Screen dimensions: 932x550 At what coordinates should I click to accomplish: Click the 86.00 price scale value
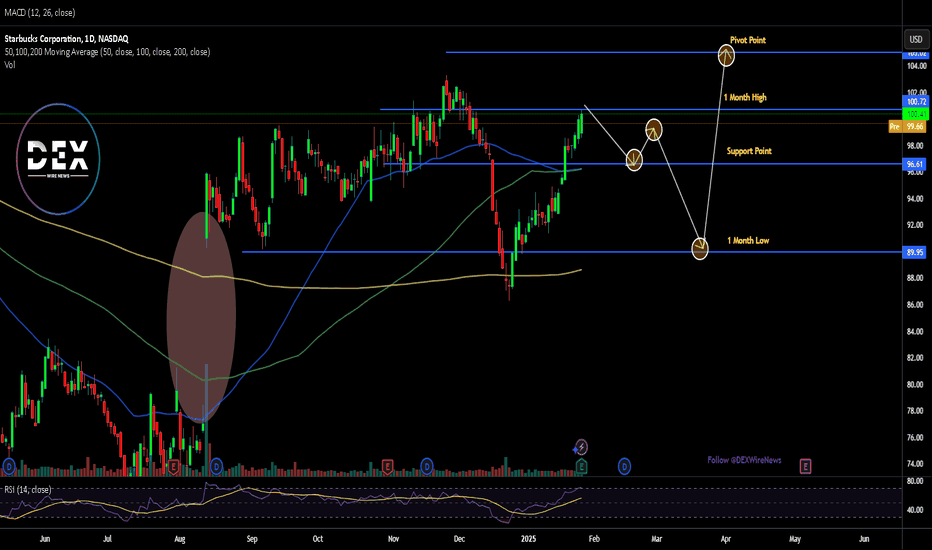click(x=916, y=305)
